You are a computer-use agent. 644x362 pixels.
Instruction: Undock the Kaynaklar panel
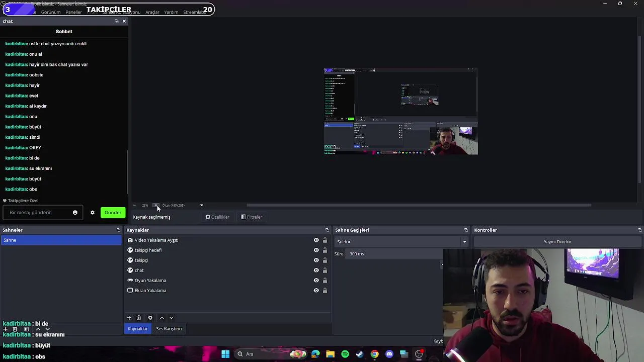tap(327, 230)
